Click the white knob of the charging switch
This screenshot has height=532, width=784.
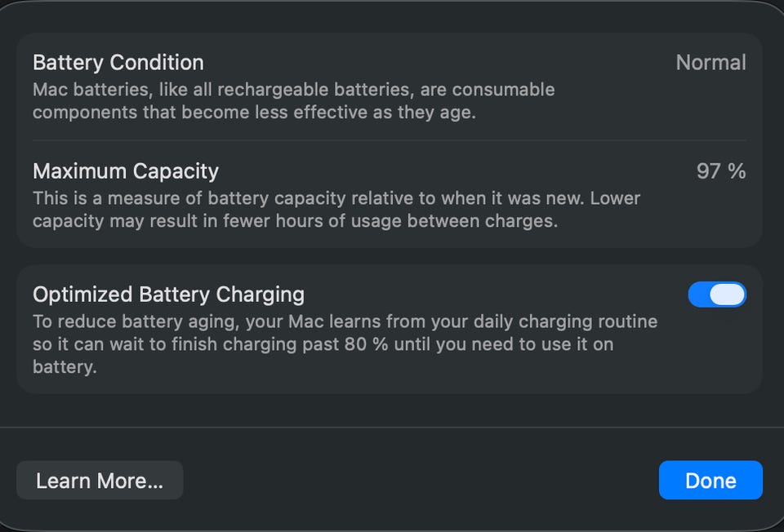pyautogui.click(x=727, y=295)
